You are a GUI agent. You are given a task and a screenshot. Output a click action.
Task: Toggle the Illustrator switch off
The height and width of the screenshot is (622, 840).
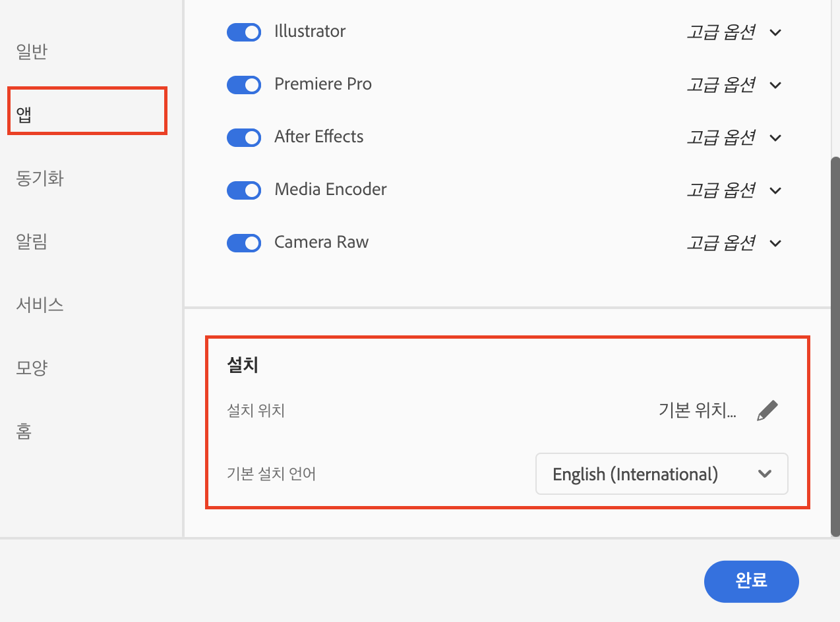click(x=244, y=32)
